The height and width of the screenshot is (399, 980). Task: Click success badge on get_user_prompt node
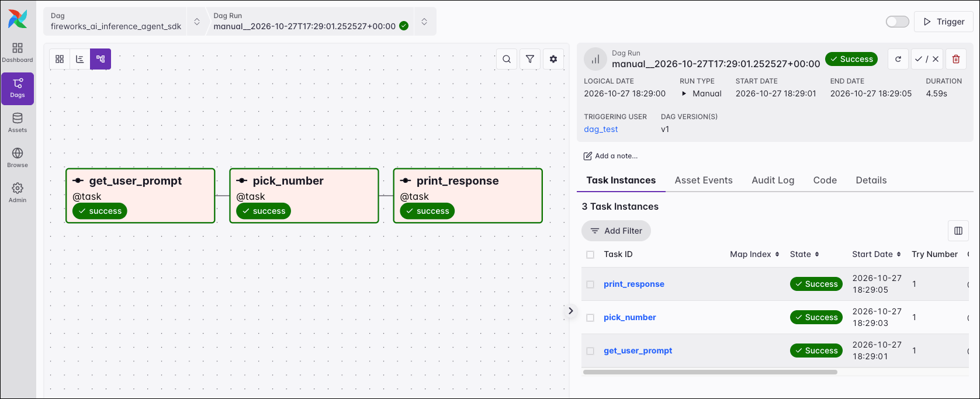(x=100, y=211)
